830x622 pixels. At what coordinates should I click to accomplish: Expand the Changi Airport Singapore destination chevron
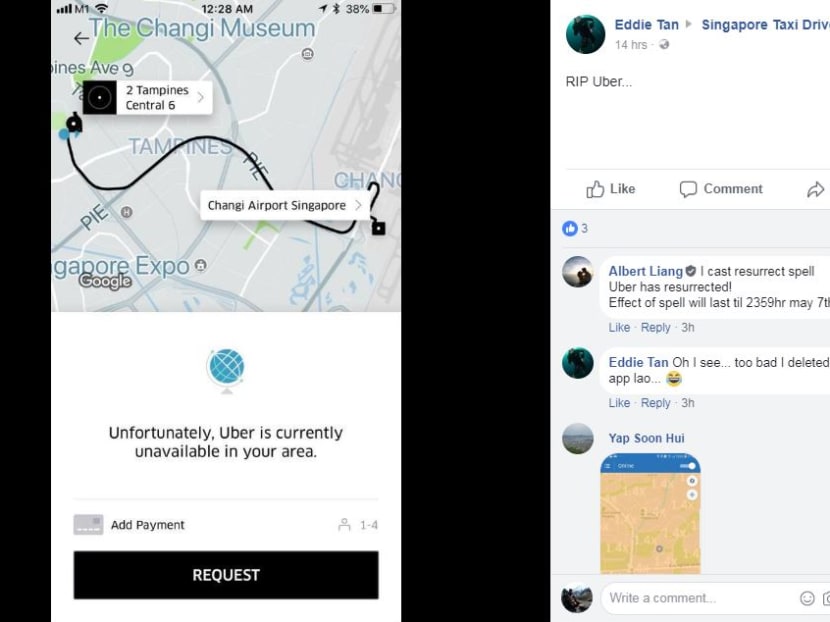point(358,205)
